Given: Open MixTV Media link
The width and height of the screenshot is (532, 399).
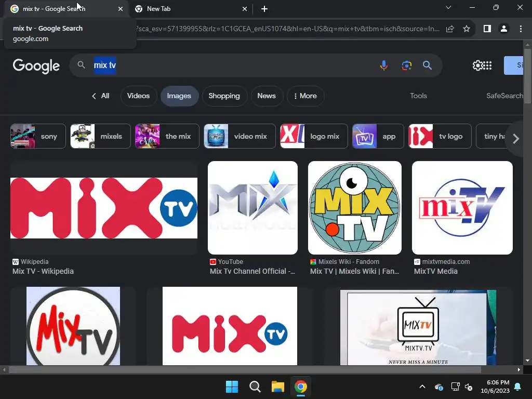Looking at the screenshot, I should pyautogui.click(x=436, y=271).
